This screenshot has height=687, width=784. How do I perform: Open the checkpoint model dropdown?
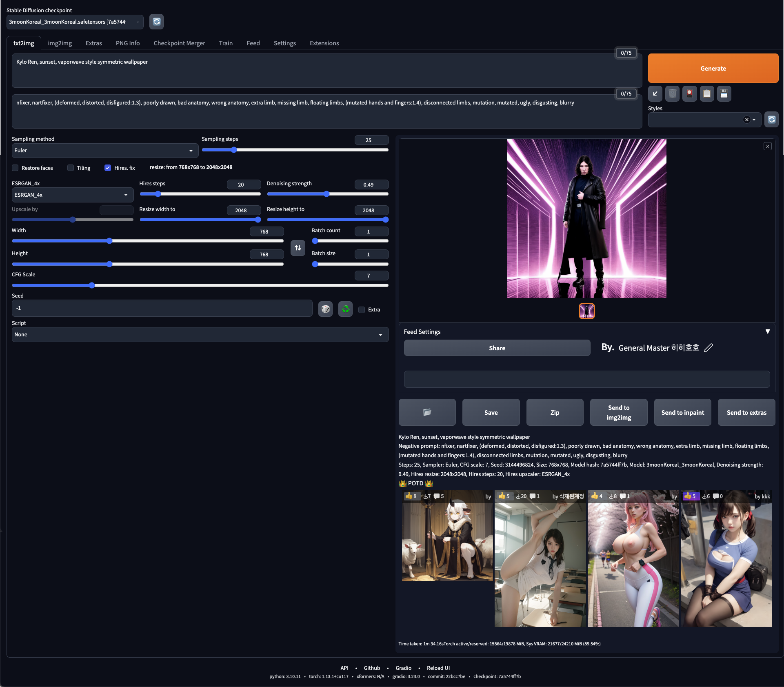[x=75, y=22]
